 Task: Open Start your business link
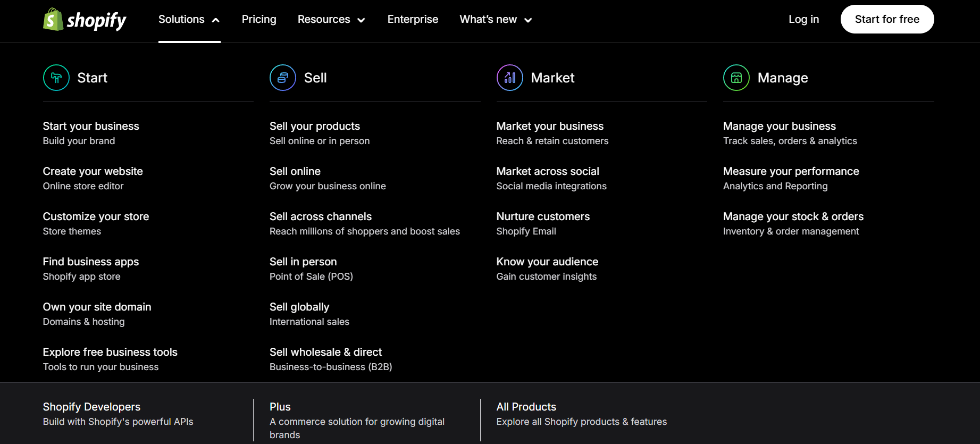91,126
